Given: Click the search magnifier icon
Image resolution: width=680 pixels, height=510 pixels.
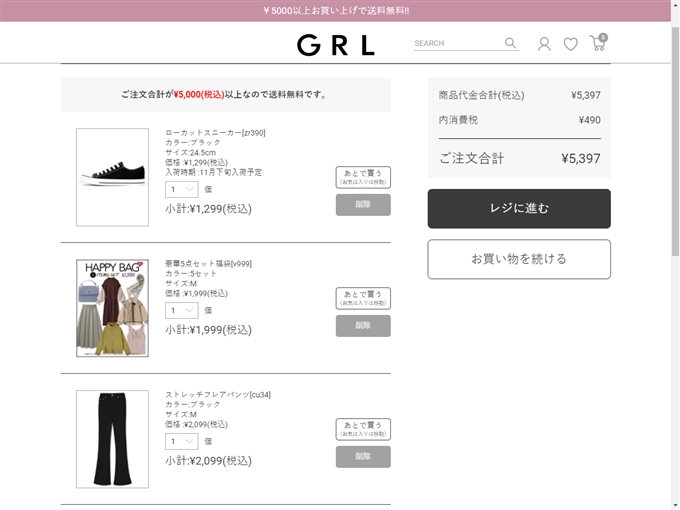Looking at the screenshot, I should (510, 42).
